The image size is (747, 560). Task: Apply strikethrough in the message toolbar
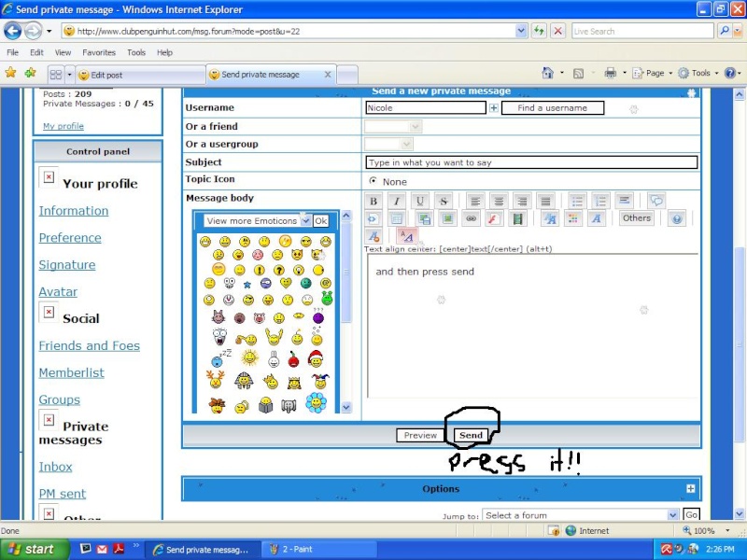point(443,201)
